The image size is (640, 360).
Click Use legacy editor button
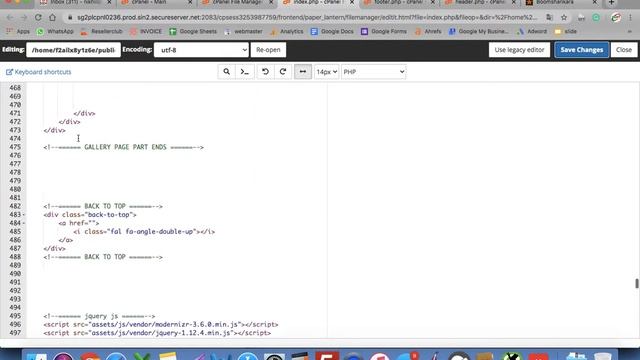[519, 50]
